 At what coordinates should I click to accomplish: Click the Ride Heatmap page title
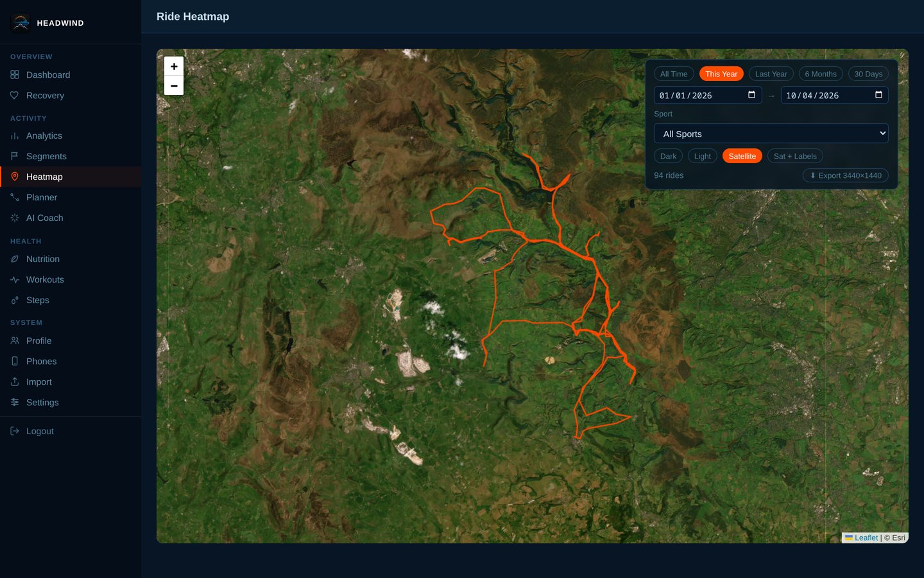(x=193, y=17)
